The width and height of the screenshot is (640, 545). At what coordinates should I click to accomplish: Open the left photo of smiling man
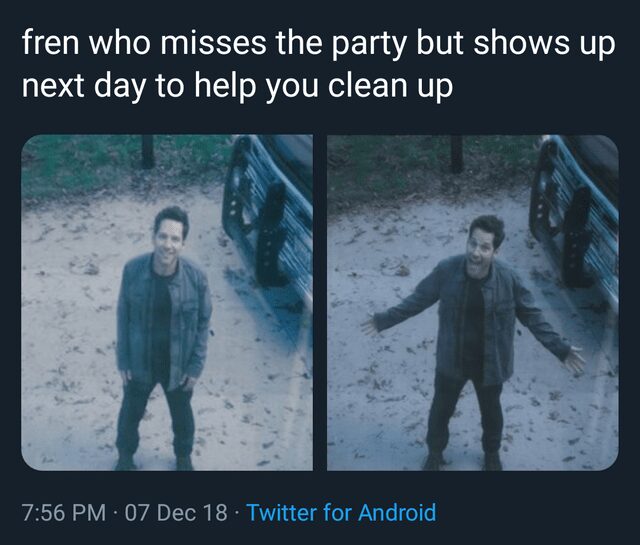167,303
